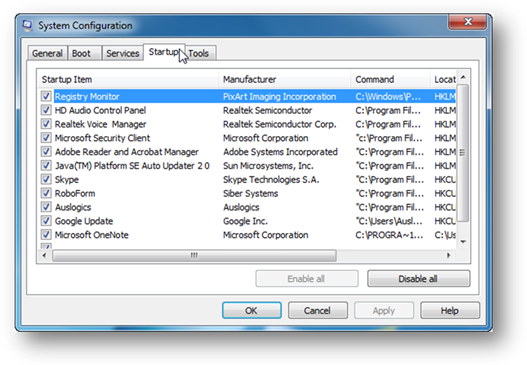
Task: Select the HD Audio Control Panel entry
Action: click(x=100, y=110)
